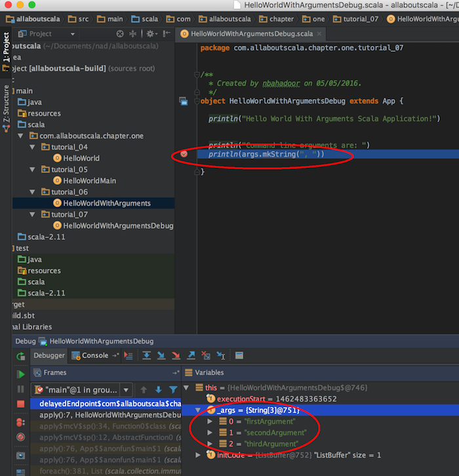Click the chapter breadcrumb
Viewport: 459px width, 476px height.
(276, 19)
